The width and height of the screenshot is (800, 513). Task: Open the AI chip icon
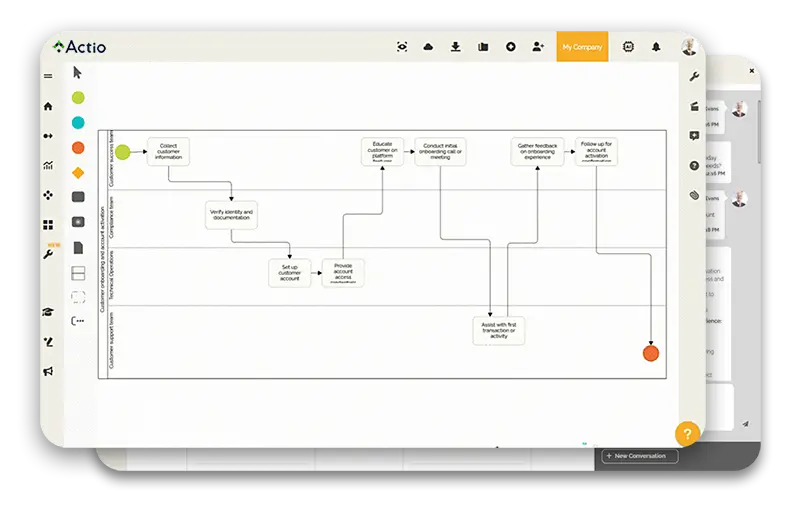tap(629, 47)
